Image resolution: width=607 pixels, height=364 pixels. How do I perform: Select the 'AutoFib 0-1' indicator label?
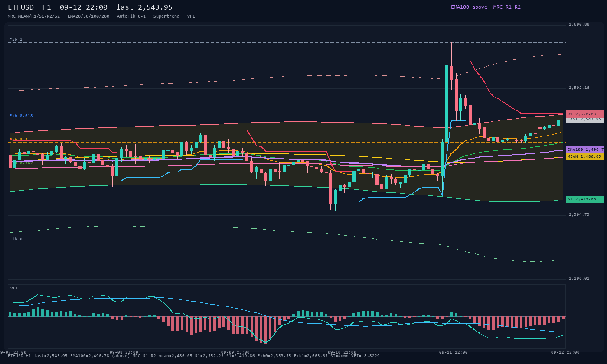pyautogui.click(x=131, y=16)
